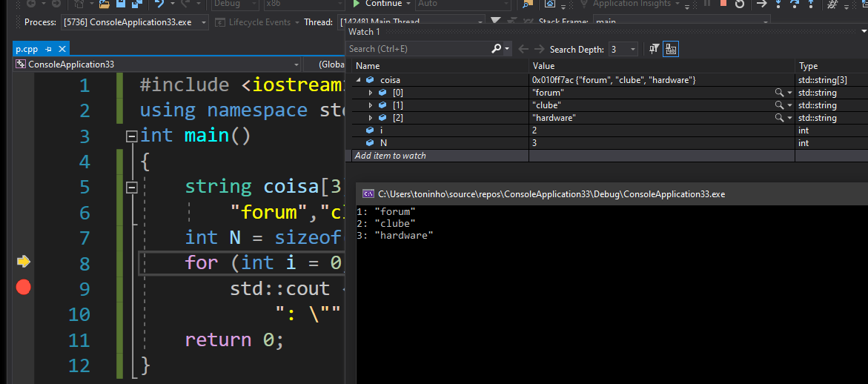Image resolution: width=868 pixels, height=384 pixels.
Task: Select the value 3 of variable N
Action: [x=534, y=143]
